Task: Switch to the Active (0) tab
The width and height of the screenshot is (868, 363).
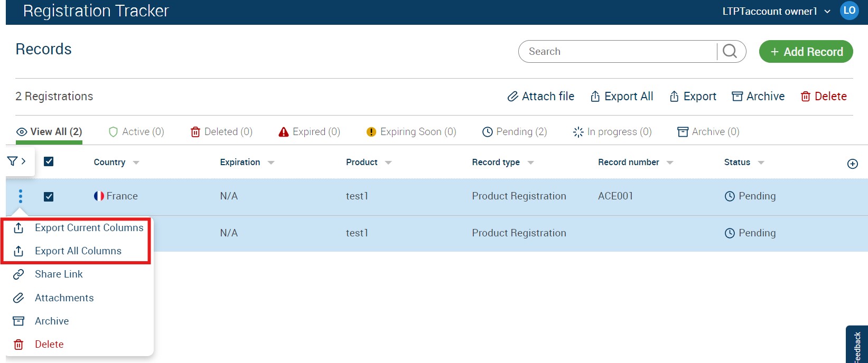Action: point(136,131)
